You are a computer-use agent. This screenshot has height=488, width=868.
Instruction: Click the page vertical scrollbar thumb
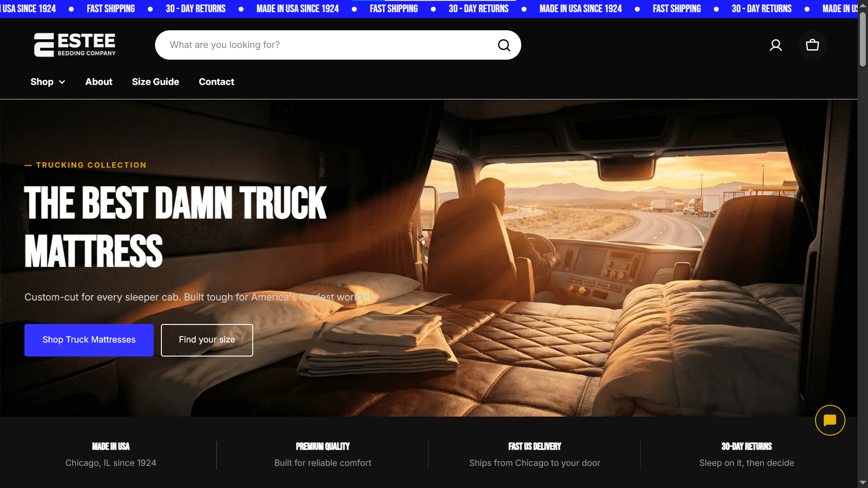(x=863, y=39)
